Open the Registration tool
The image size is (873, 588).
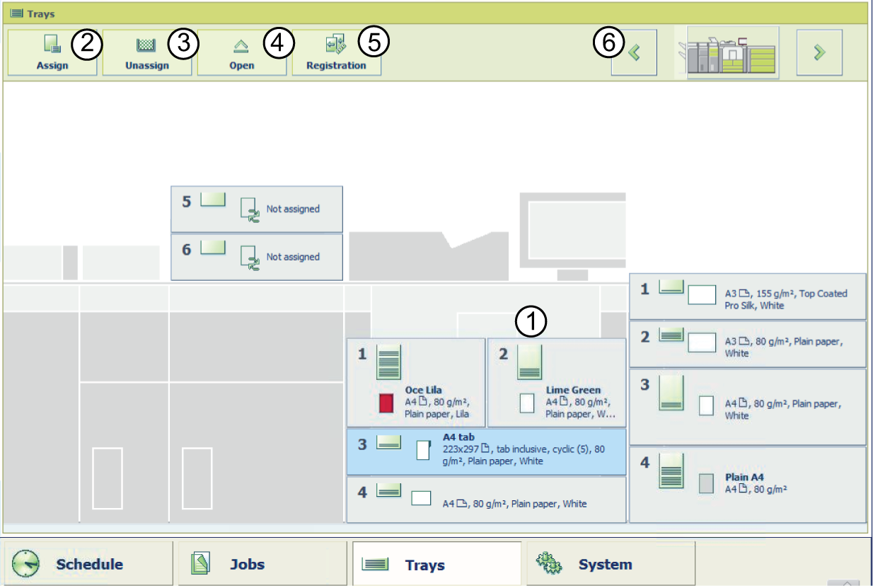pos(336,52)
